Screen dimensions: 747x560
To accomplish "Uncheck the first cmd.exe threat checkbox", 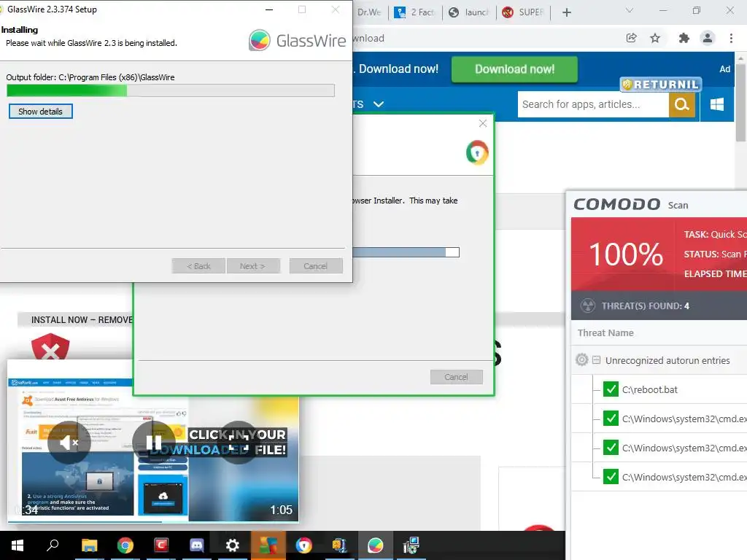I will [611, 419].
